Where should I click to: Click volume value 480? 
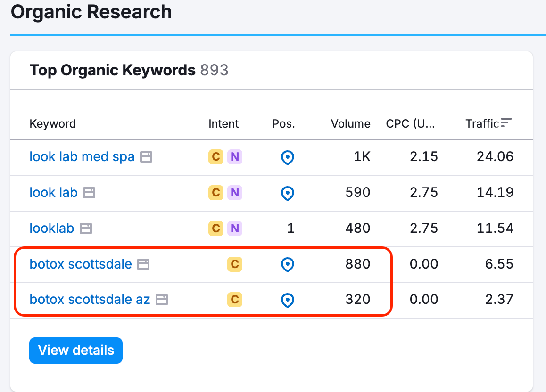[357, 229]
